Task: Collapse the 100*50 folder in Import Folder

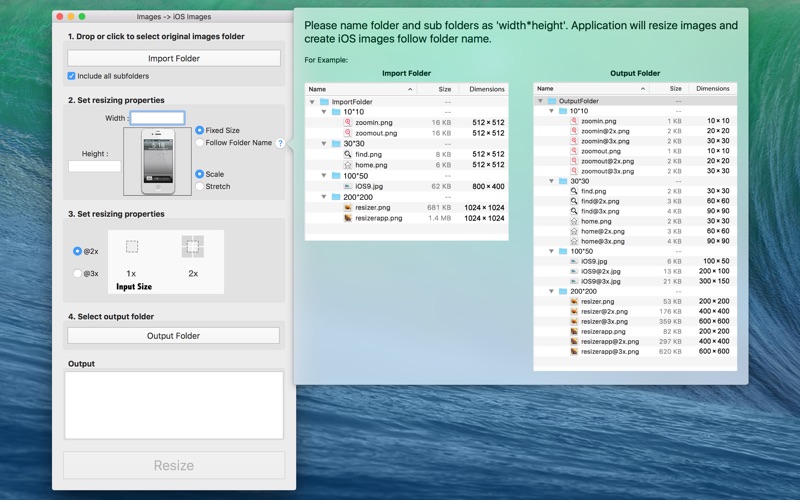Action: (x=323, y=176)
